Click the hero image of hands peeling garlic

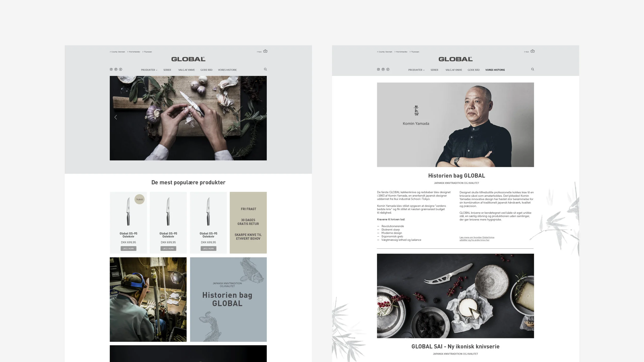[x=188, y=118]
